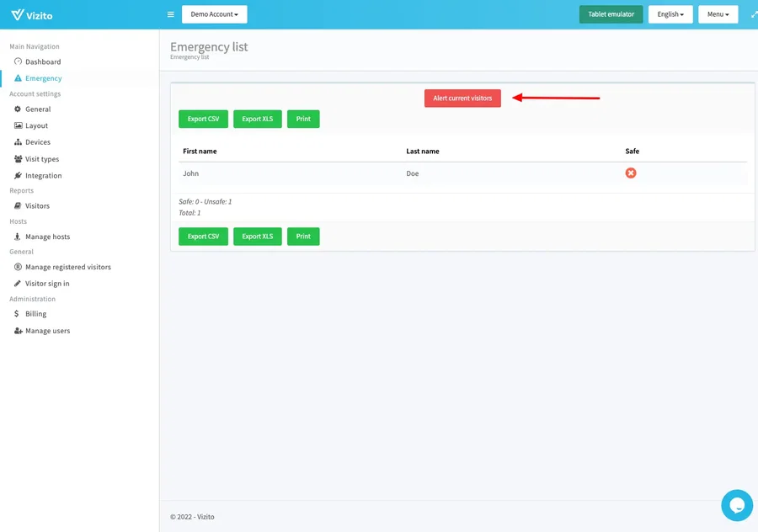Click the bottom Print button
This screenshot has width=758, height=532.
coord(303,237)
